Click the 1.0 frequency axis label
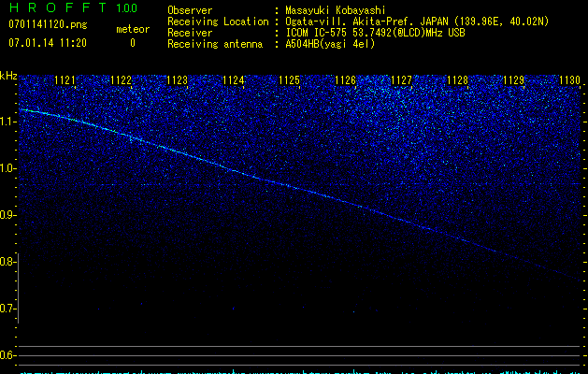This screenshot has height=374, width=588. 7,168
